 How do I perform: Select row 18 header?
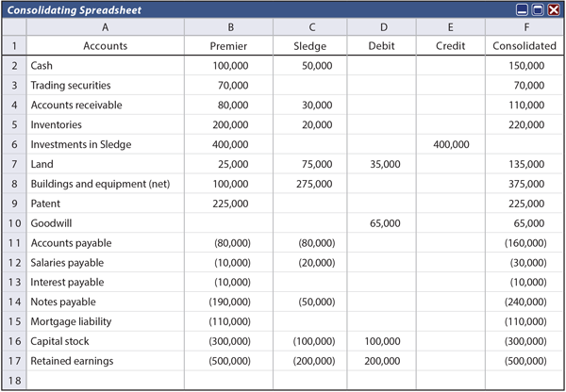[14, 380]
